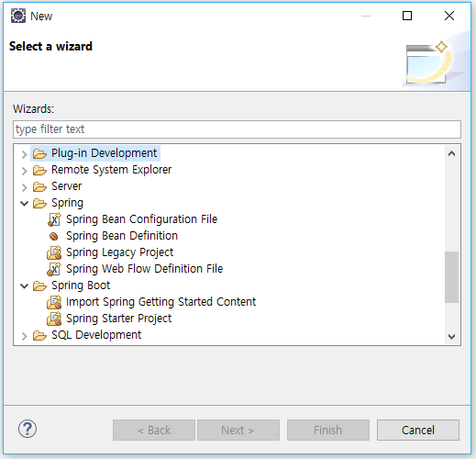Select the Spring Boot label
This screenshot has height=459, width=476.
tap(81, 285)
